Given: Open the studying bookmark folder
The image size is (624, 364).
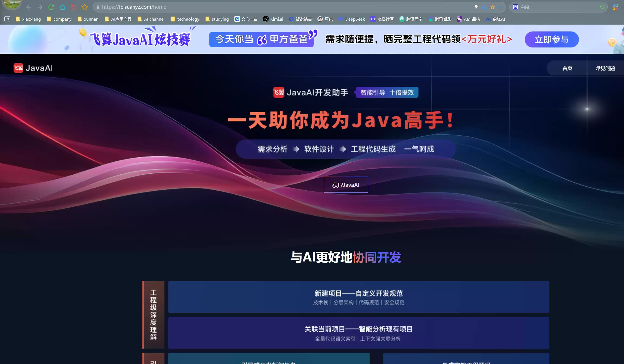Looking at the screenshot, I should point(217,19).
